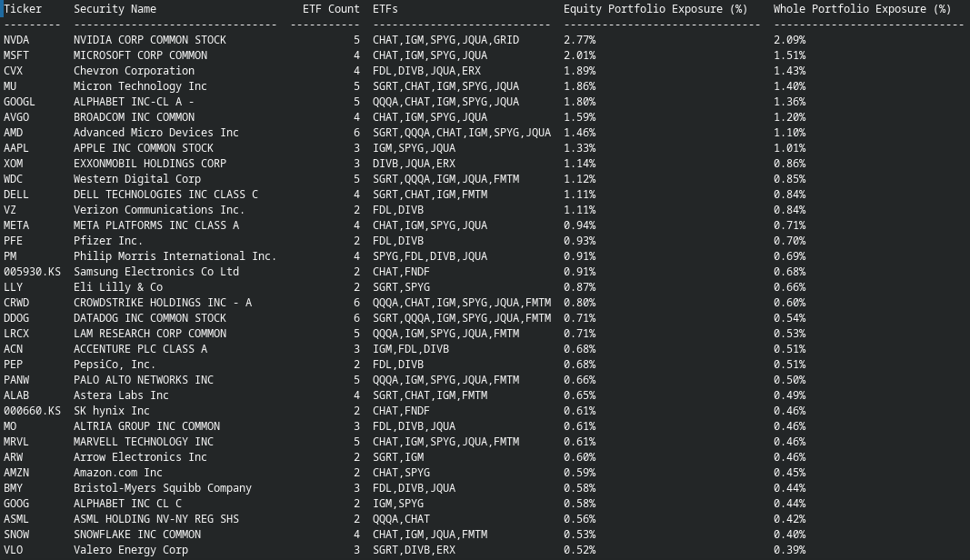Click the ASML HOLDING NV-NY REG SHS name
The height and width of the screenshot is (560, 970).
pos(155,519)
